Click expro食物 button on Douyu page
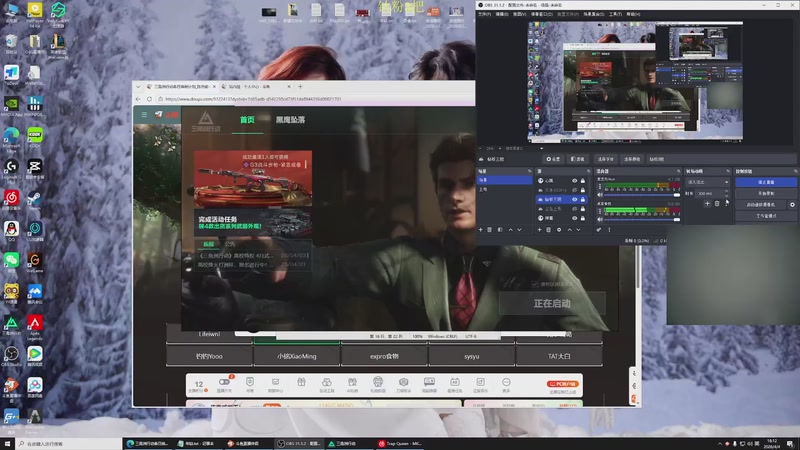800x450 pixels. (384, 356)
